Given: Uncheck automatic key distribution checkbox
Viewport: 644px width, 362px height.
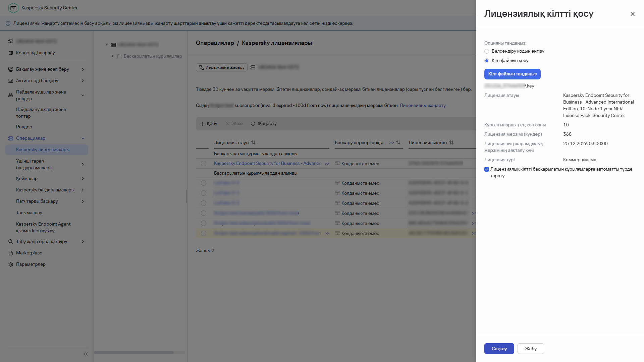Looking at the screenshot, I should click(x=487, y=169).
